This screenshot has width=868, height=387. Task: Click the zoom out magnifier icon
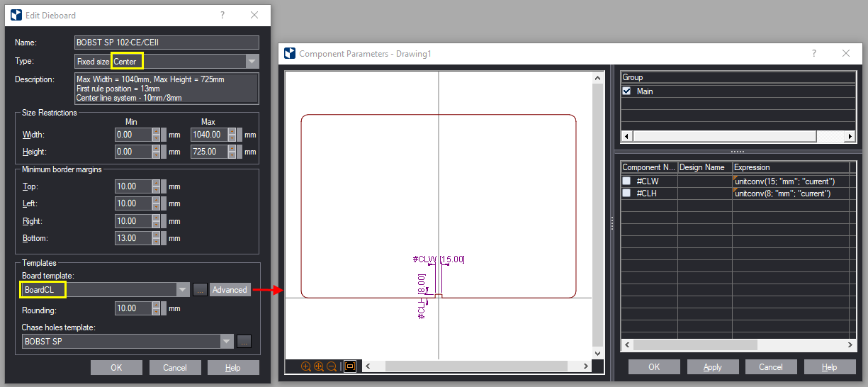pyautogui.click(x=332, y=366)
